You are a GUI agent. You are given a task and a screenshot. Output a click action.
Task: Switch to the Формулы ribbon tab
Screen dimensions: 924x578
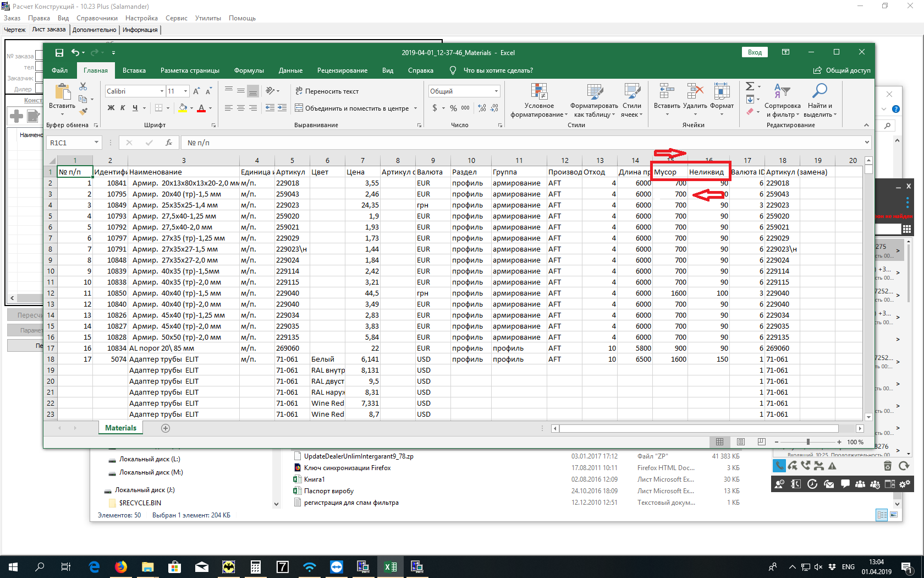(249, 70)
